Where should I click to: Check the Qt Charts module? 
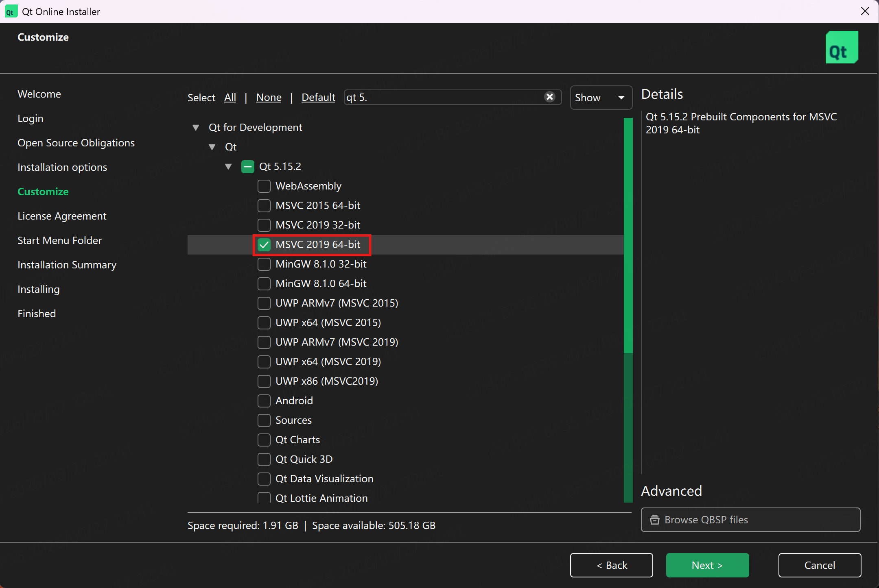(264, 440)
